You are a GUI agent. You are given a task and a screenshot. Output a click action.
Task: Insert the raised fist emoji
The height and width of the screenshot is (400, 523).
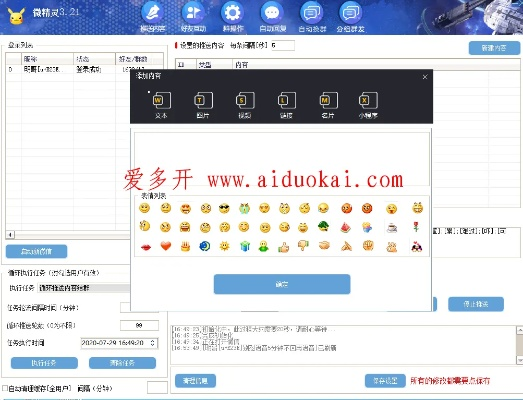(368, 246)
